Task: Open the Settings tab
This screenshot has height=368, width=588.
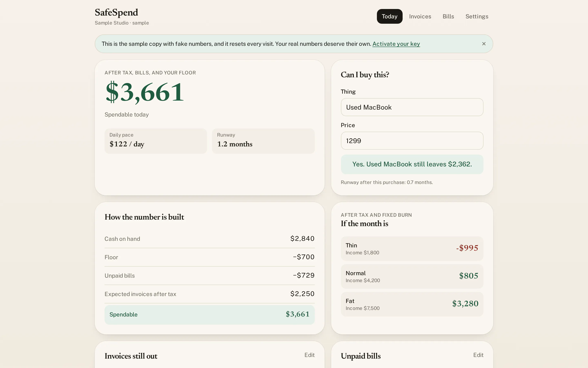Action: (x=477, y=16)
